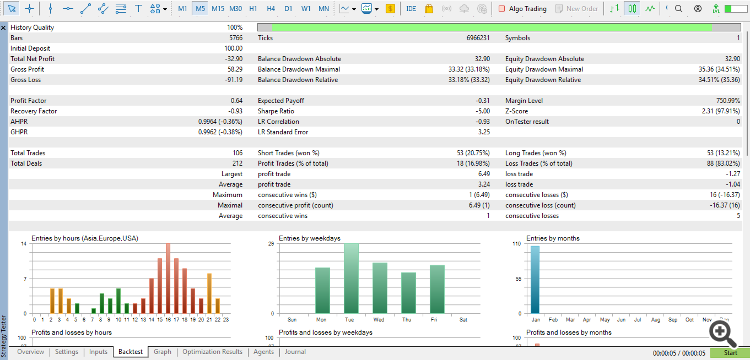Click the New Order button
The image size is (750, 360).
(x=576, y=9)
